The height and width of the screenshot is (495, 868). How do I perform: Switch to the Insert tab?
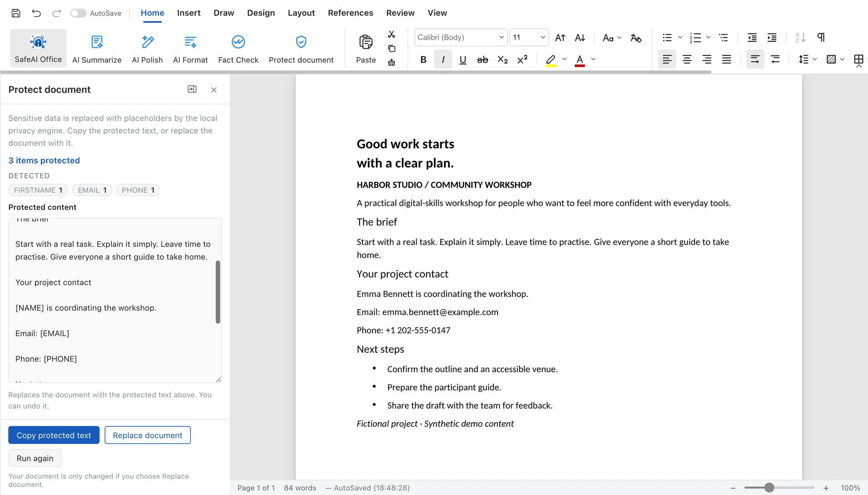coord(189,13)
